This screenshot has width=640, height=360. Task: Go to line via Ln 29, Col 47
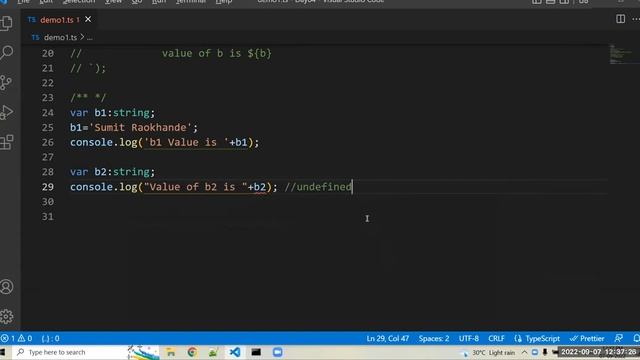(387, 338)
